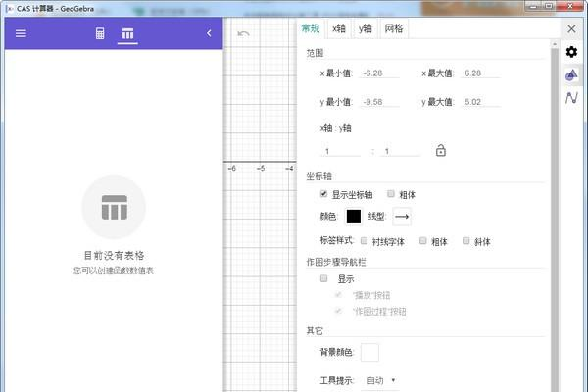The width and height of the screenshot is (588, 392).
Task: Click the x轴 : y轴 label
Action: (335, 128)
